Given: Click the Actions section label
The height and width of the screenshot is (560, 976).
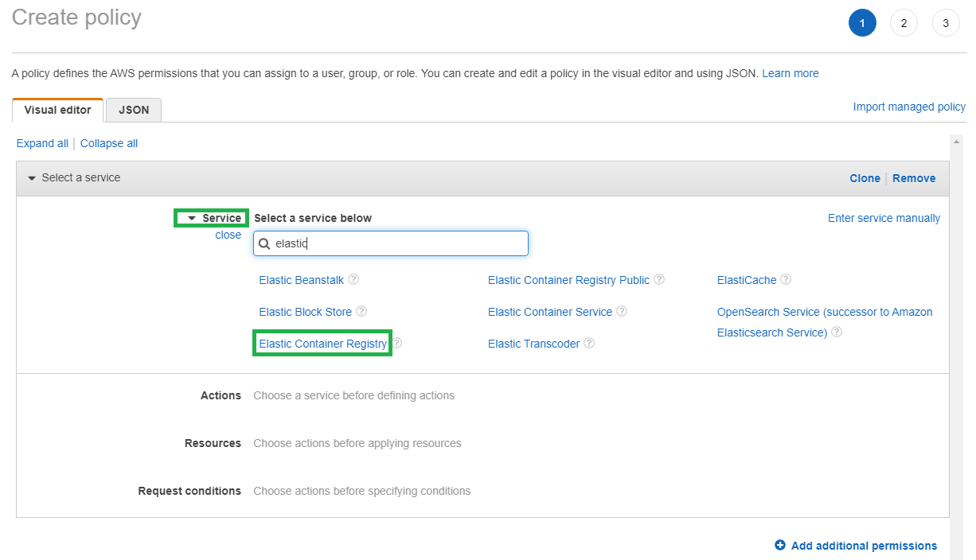Looking at the screenshot, I should click(221, 395).
